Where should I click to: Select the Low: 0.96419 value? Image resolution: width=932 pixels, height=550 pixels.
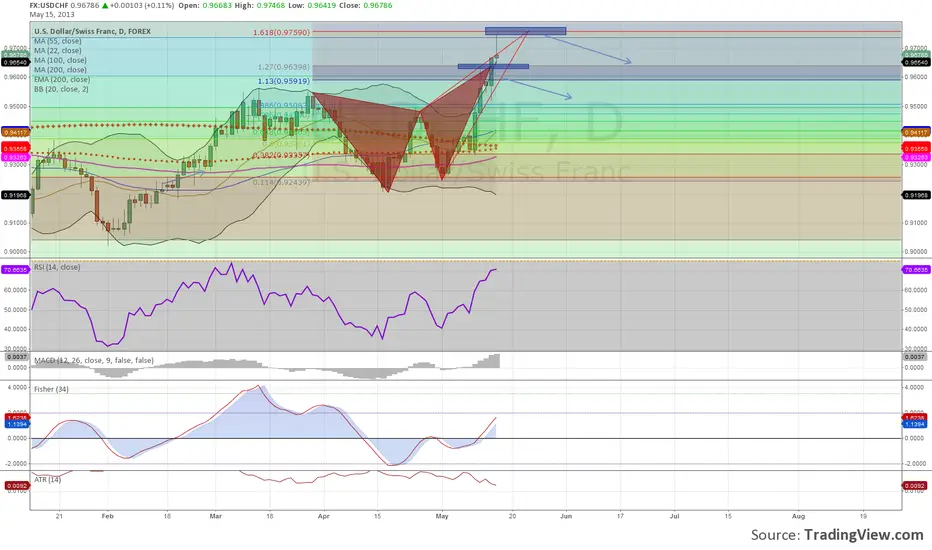314,5
